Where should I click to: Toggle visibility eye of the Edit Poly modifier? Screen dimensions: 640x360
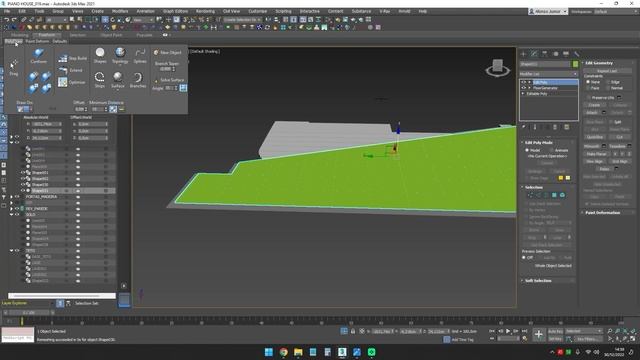524,82
